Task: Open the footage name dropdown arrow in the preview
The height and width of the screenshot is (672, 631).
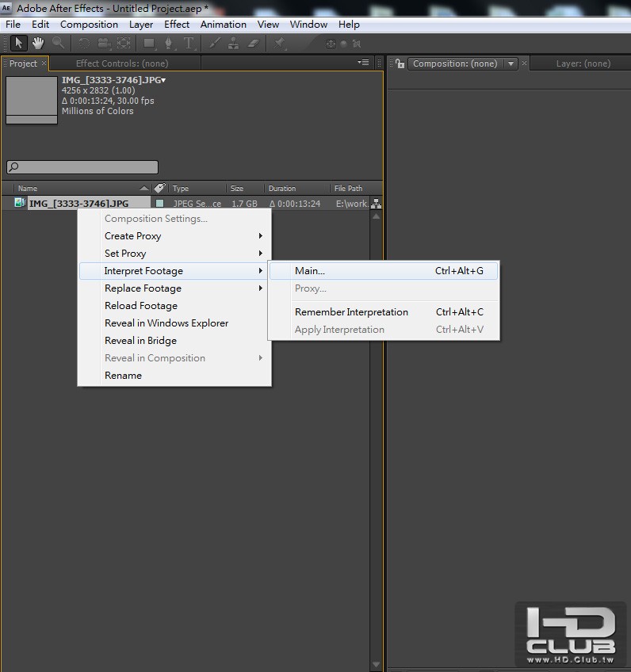Action: pyautogui.click(x=164, y=80)
